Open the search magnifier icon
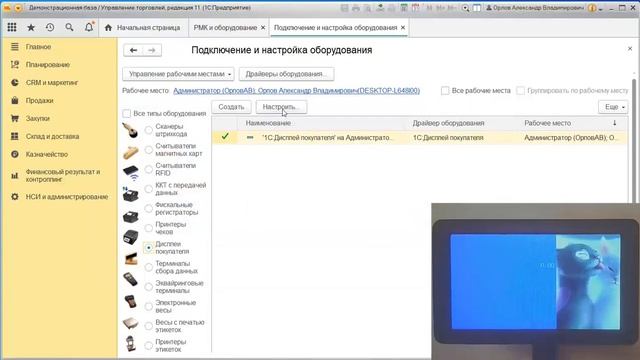The height and width of the screenshot is (360, 640). pyautogui.click(x=69, y=27)
